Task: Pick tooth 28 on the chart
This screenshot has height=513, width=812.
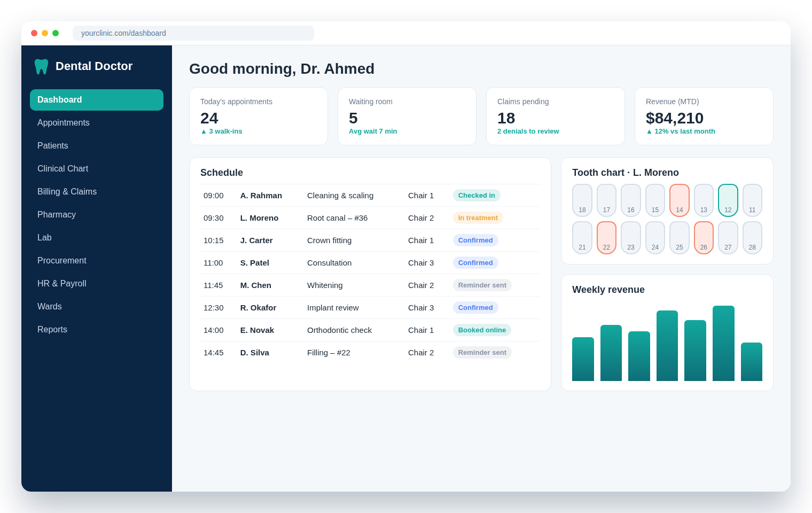Action: [x=752, y=238]
